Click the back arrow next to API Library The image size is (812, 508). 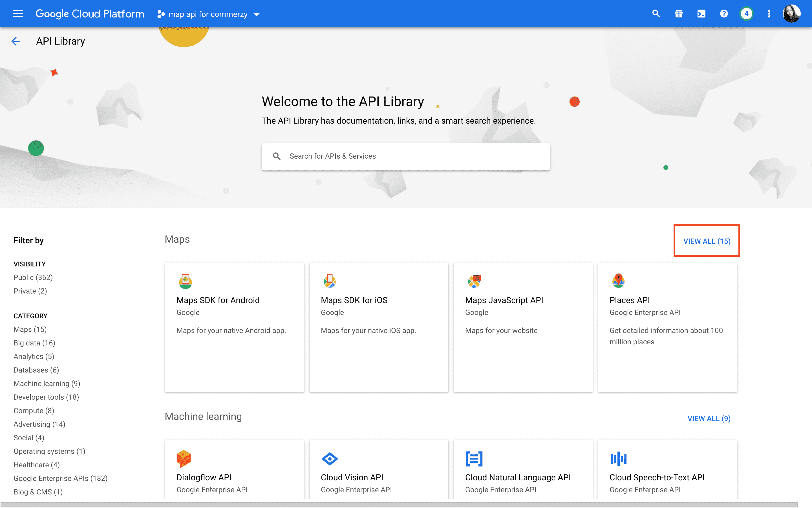[16, 41]
